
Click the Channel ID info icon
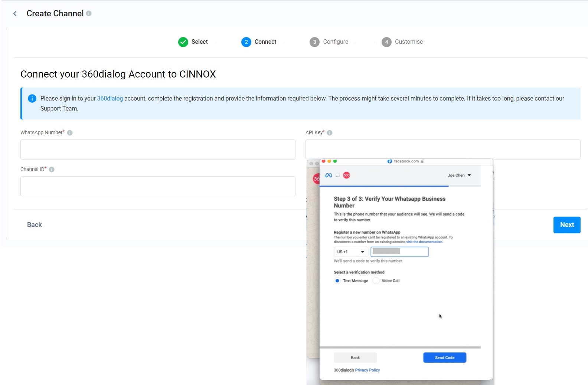52,170
